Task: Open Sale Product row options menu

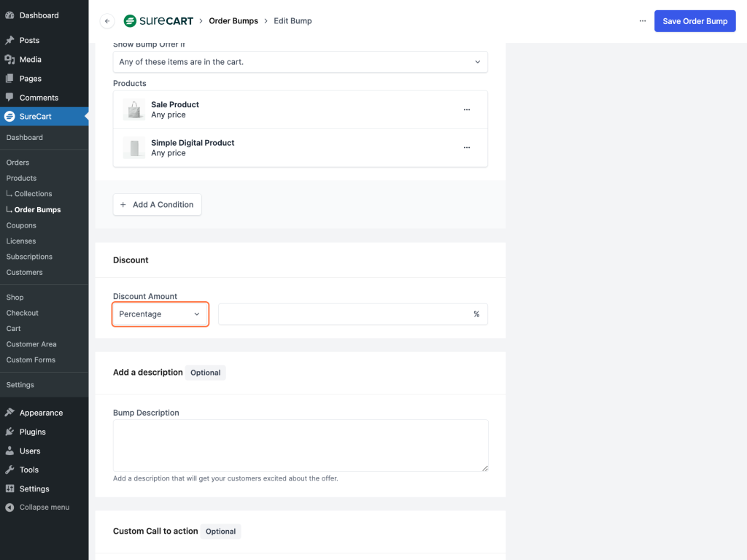Action: tap(467, 109)
